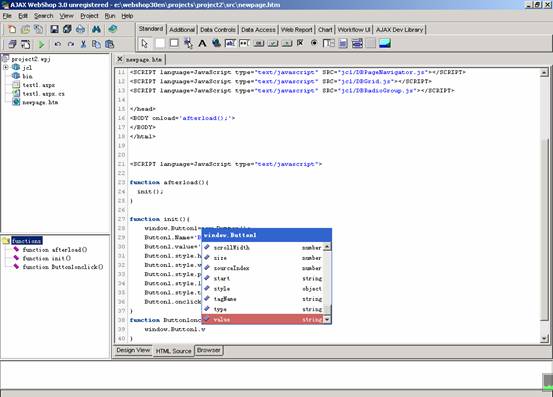Switch to the AJAX Dev Library tab
The width and height of the screenshot is (553, 397).
pyautogui.click(x=399, y=30)
